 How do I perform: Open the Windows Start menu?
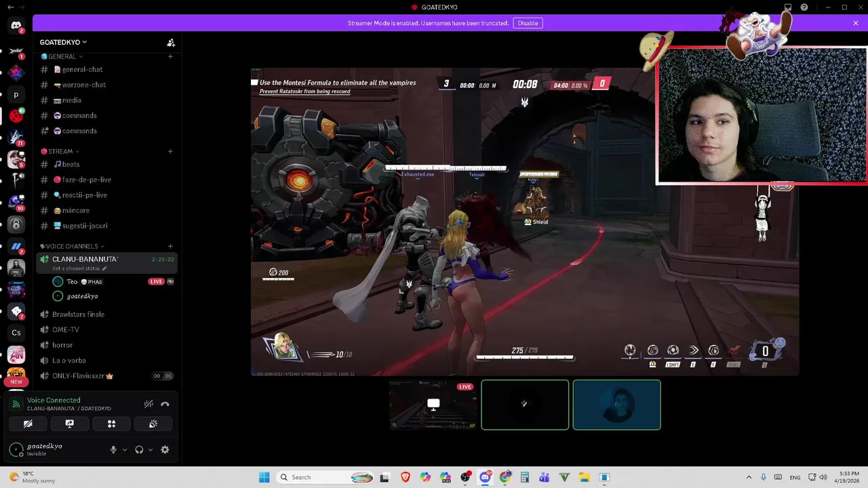(x=264, y=477)
